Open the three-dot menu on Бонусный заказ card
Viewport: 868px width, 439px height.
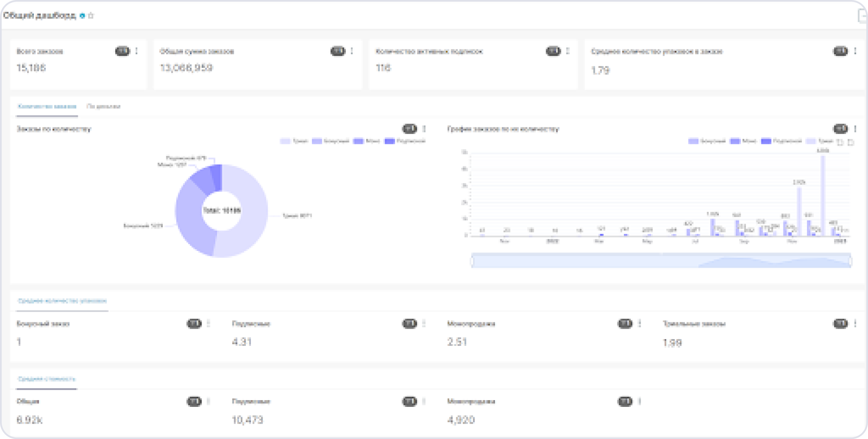[208, 323]
